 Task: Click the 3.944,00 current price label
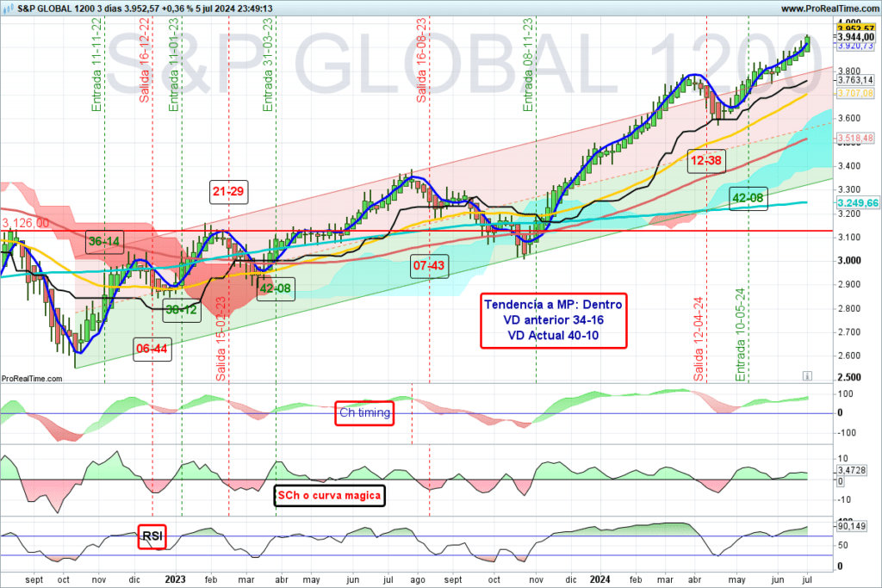pyautogui.click(x=855, y=37)
